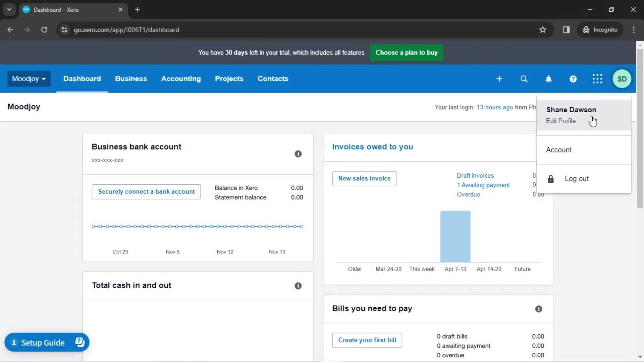The height and width of the screenshot is (362, 644).
Task: Click the page vertical scrollbar
Action: [640, 129]
